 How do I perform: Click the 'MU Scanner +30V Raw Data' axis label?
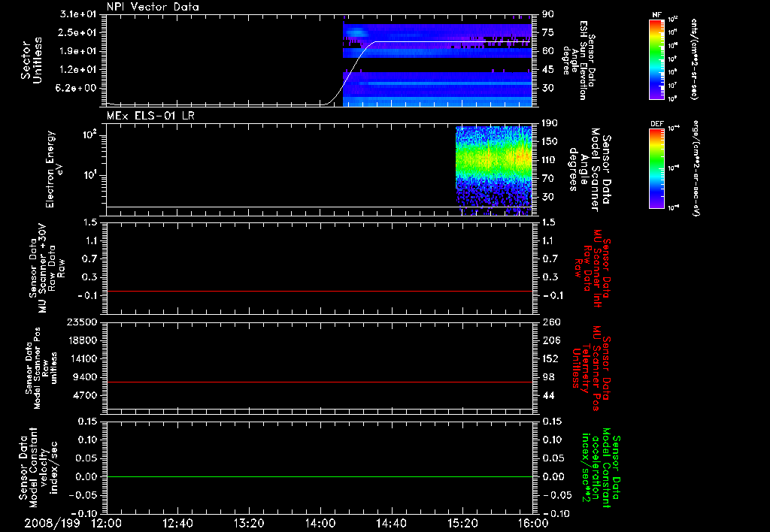click(x=47, y=268)
